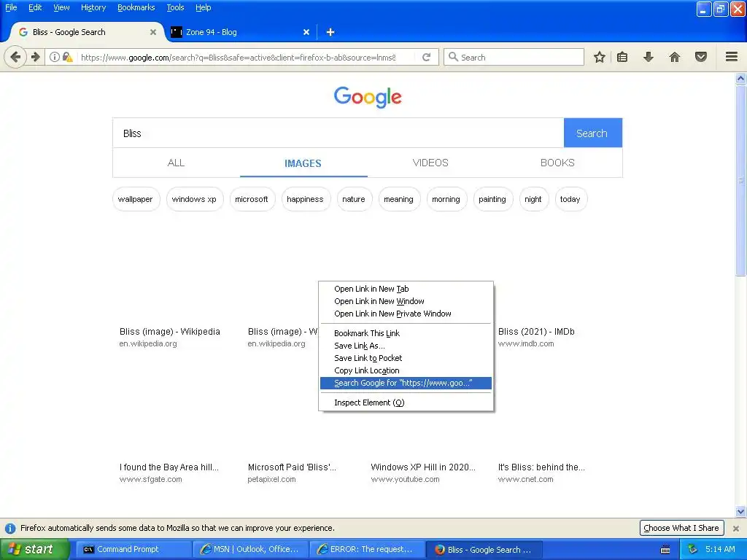Go to the Firefox Home icon
Screen dimensions: 747x560
(675, 57)
